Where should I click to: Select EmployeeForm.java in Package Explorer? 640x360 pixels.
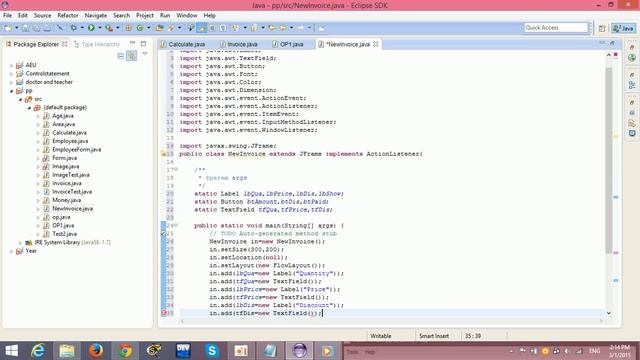(76, 149)
